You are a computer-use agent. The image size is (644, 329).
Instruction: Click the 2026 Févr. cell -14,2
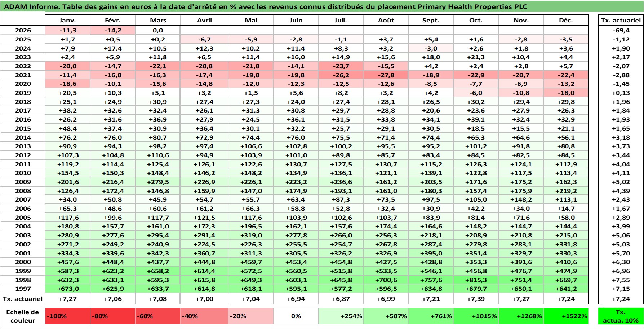(113, 31)
